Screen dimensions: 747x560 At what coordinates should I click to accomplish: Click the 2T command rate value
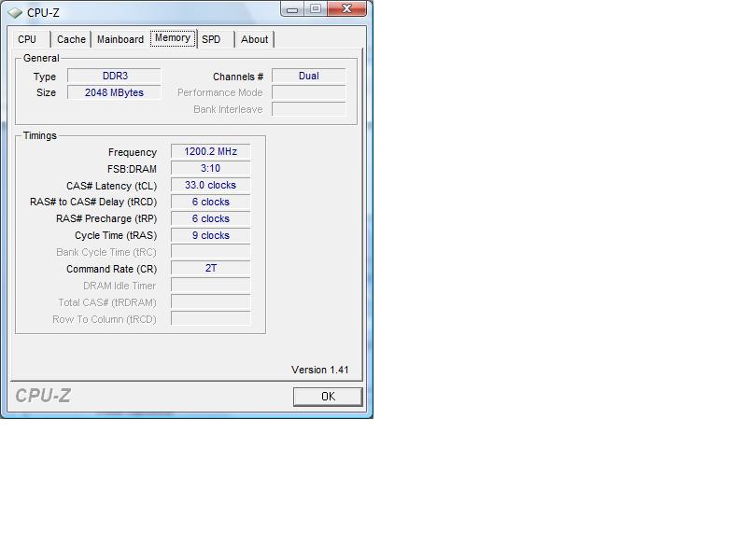point(211,269)
